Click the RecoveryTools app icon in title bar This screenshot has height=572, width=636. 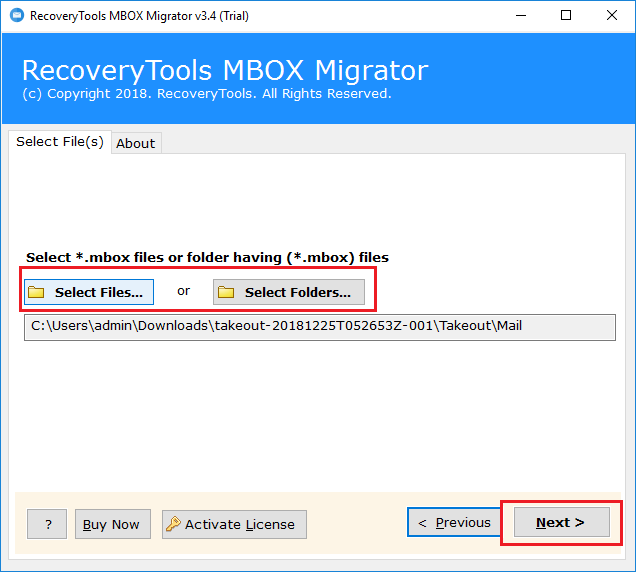17,15
